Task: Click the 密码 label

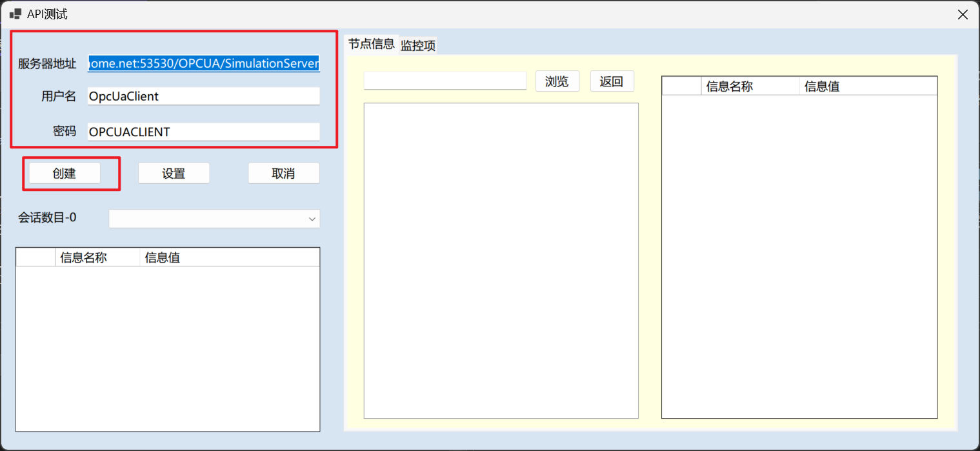Action: [x=65, y=132]
